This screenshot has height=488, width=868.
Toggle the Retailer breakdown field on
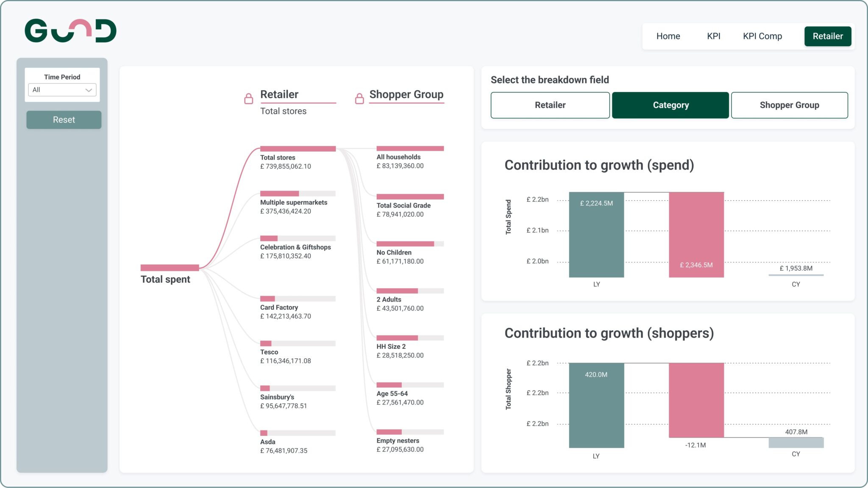pyautogui.click(x=550, y=105)
